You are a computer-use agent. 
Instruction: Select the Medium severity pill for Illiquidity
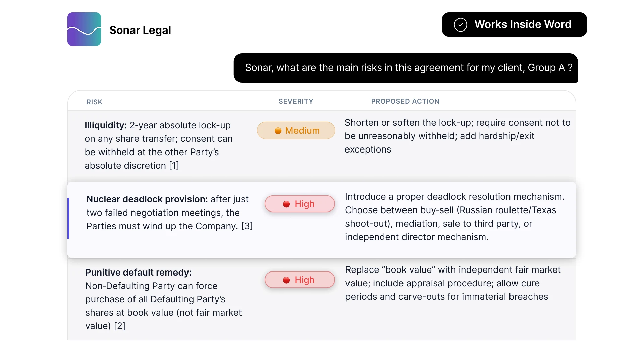pos(296,130)
